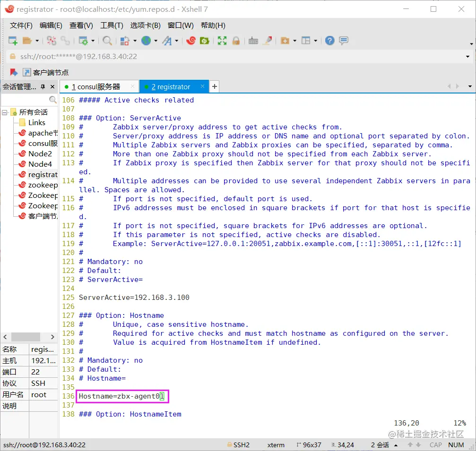Click the lock screen padlock icon
The image size is (476, 451).
[x=236, y=40]
